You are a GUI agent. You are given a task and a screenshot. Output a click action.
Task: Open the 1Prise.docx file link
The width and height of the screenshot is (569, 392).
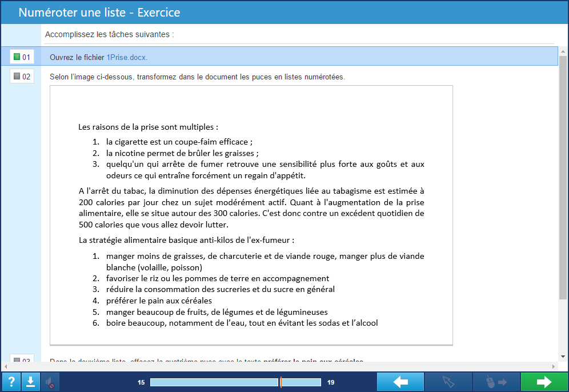click(x=127, y=57)
